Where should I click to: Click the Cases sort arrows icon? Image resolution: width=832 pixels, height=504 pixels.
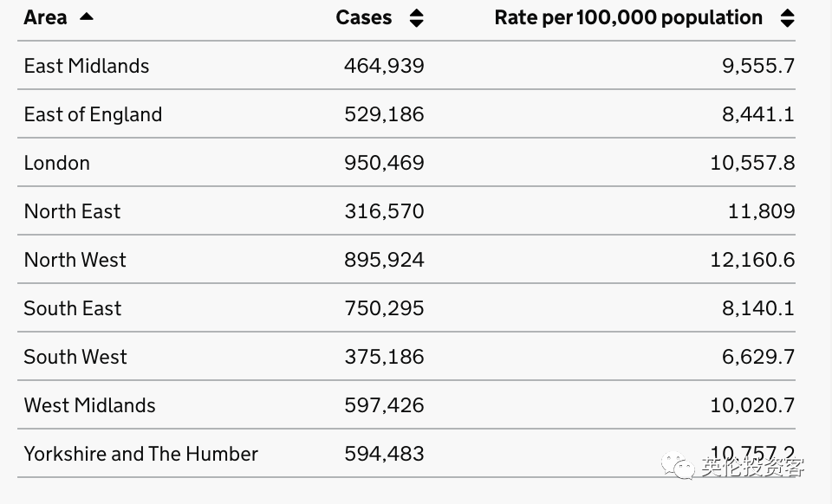click(417, 18)
